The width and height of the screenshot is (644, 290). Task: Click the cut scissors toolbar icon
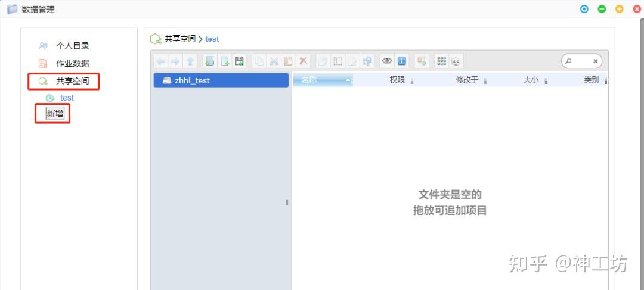(x=274, y=61)
